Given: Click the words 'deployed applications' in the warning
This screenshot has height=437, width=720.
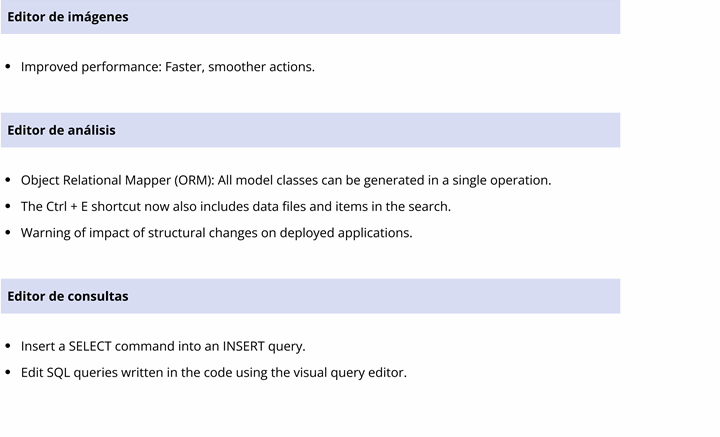Looking at the screenshot, I should 346,233.
